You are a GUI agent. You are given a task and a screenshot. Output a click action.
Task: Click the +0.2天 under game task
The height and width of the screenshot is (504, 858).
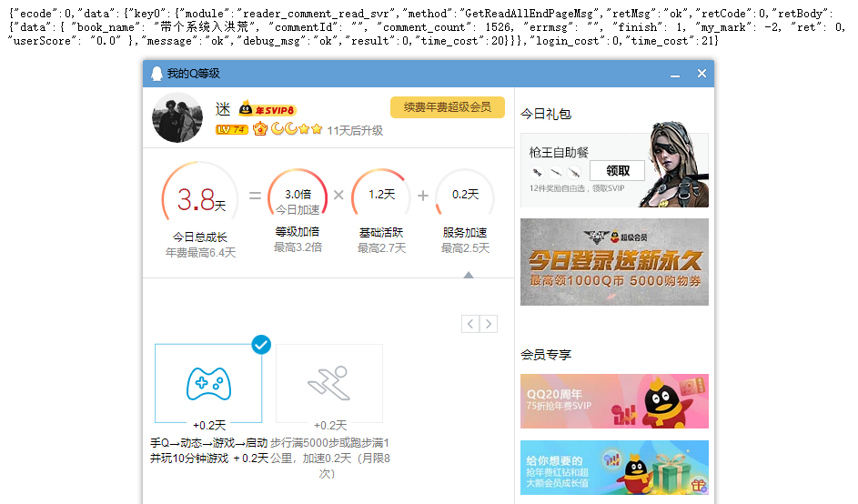pyautogui.click(x=209, y=425)
